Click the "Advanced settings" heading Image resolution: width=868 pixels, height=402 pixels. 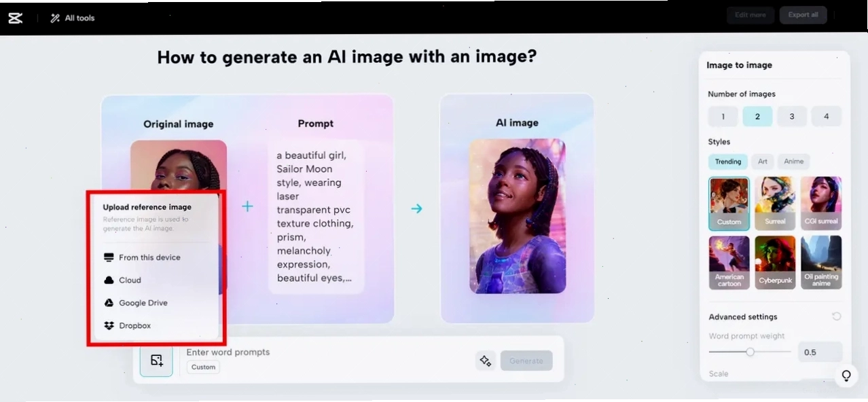coord(743,316)
